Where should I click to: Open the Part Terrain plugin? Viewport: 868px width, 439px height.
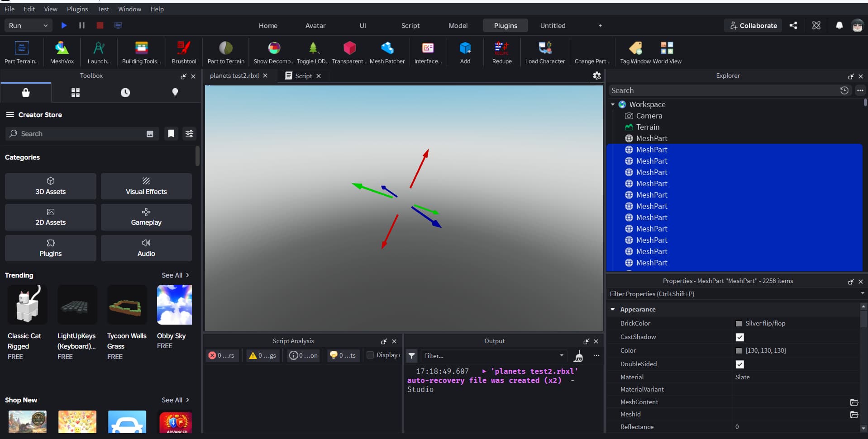click(22, 52)
